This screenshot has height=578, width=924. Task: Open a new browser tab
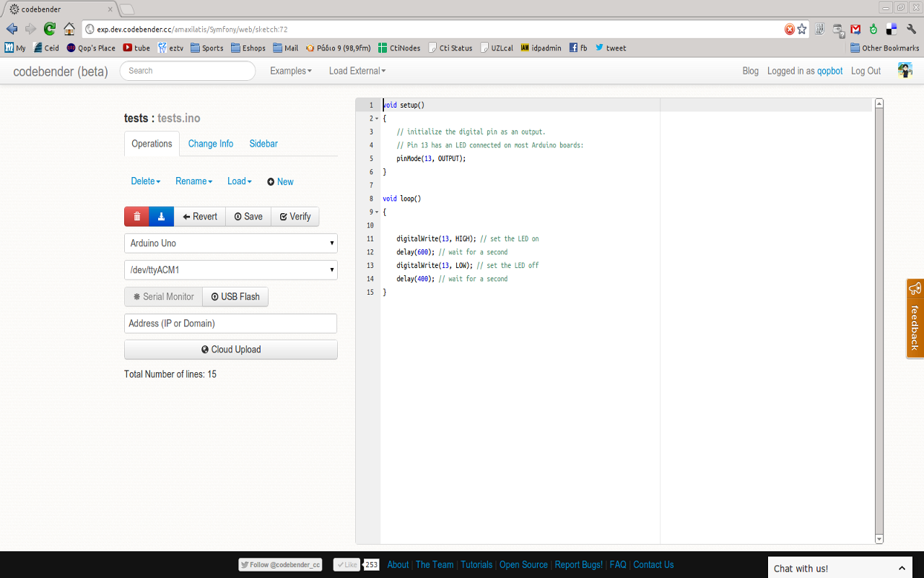click(126, 9)
